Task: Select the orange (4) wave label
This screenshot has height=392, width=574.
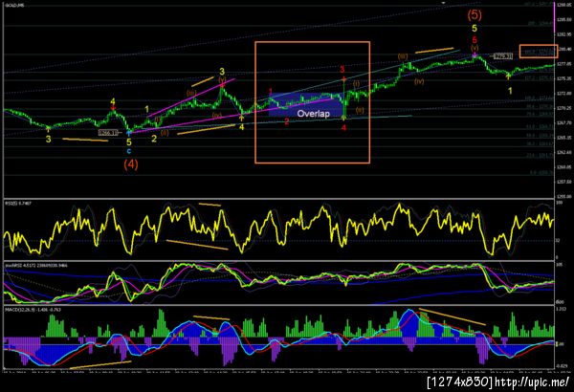Action: pos(131,164)
